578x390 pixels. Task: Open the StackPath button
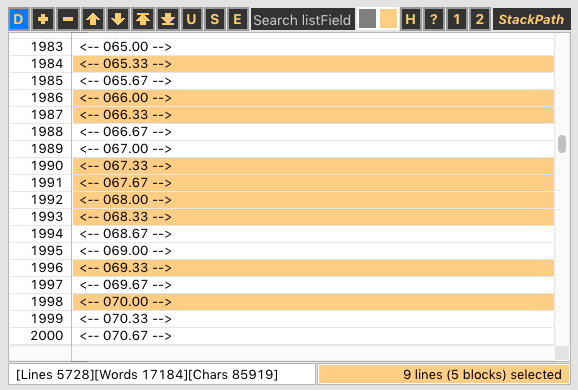click(x=532, y=19)
